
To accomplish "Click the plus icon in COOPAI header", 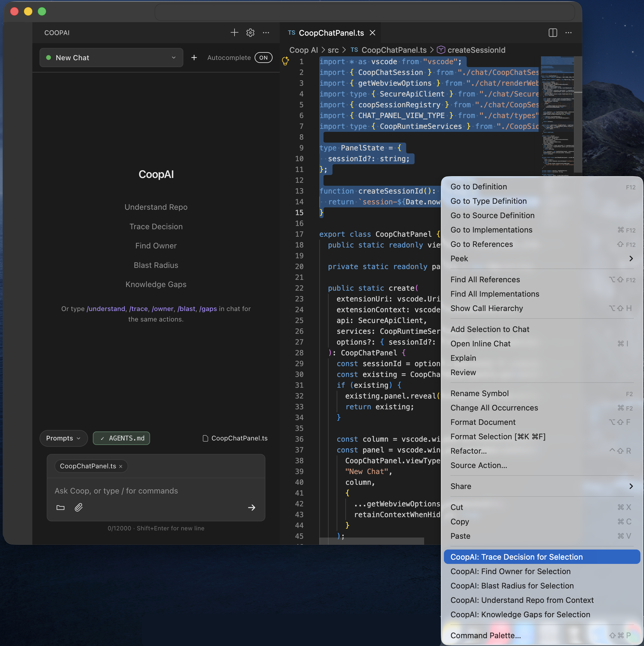I will pyautogui.click(x=234, y=32).
